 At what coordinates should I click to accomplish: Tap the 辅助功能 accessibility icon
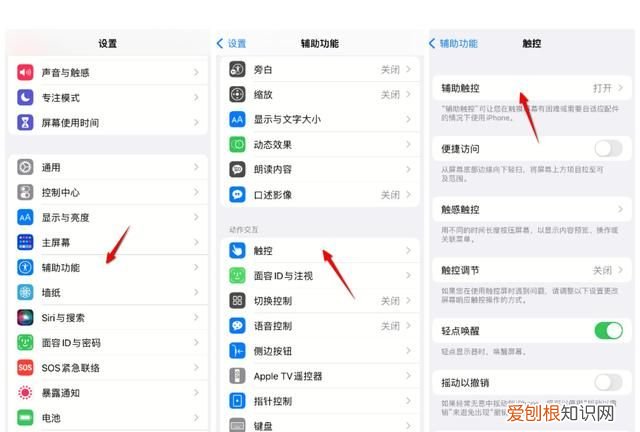(25, 267)
